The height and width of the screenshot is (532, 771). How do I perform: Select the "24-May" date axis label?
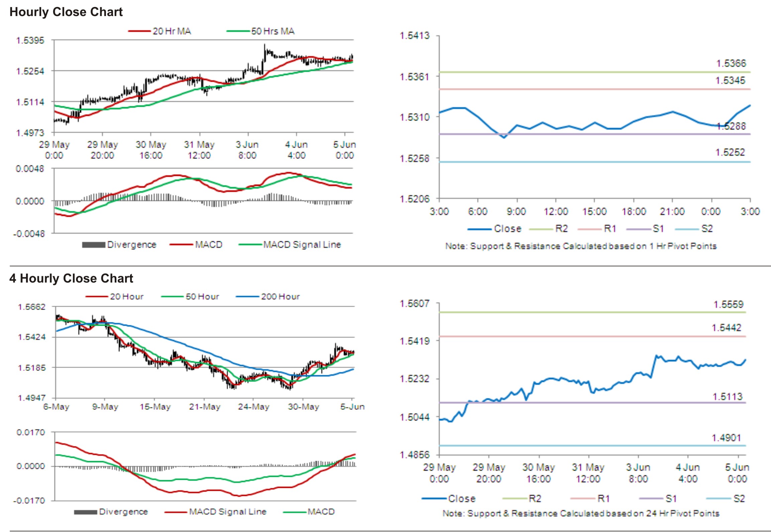click(254, 407)
